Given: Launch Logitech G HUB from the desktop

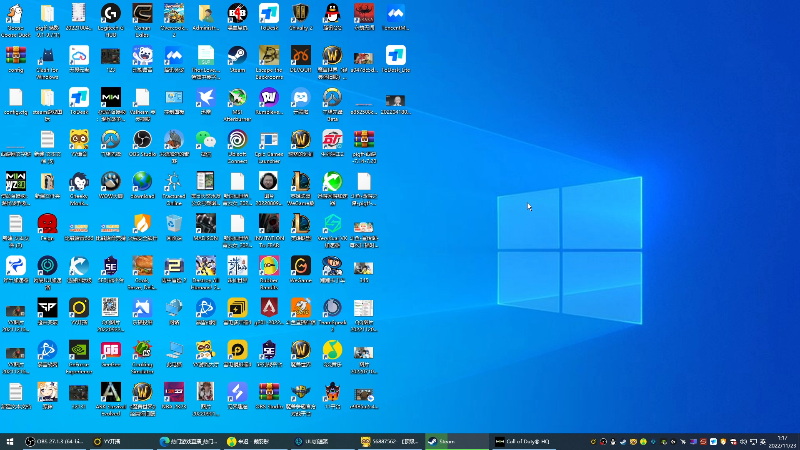Looking at the screenshot, I should point(111,21).
